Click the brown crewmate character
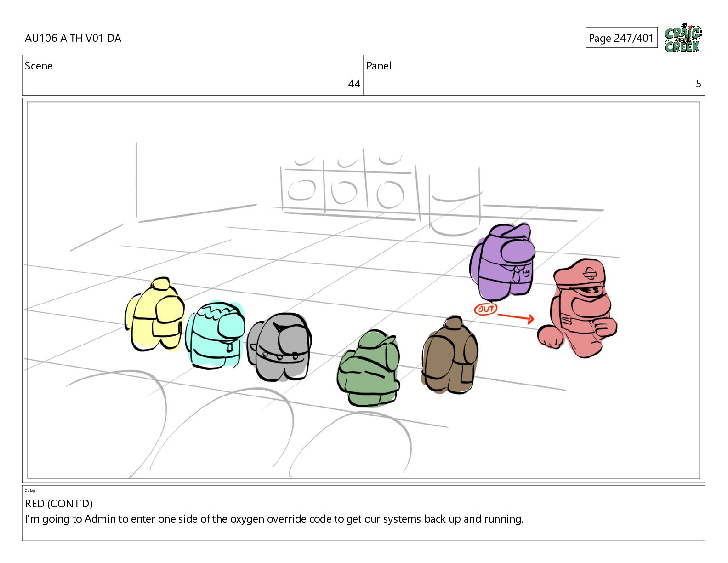The image size is (728, 563). click(x=450, y=355)
